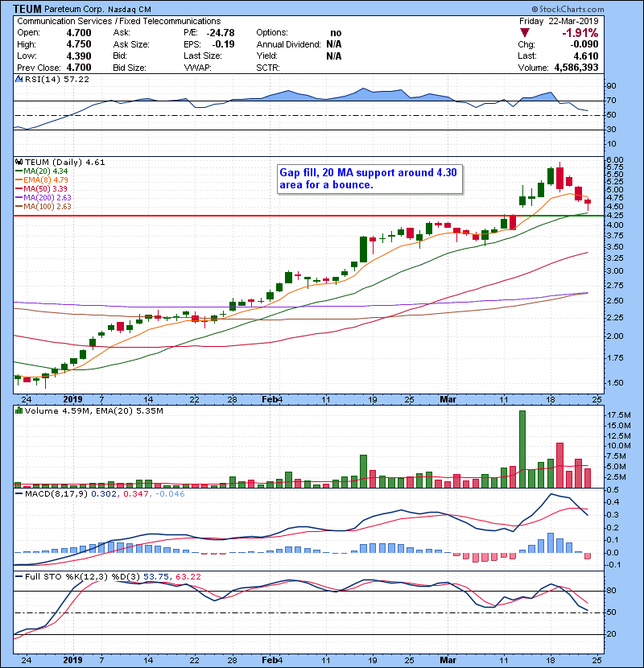The height and width of the screenshot is (668, 644).
Task: Click the Nasdaq CM exchange label
Action: click(x=130, y=10)
